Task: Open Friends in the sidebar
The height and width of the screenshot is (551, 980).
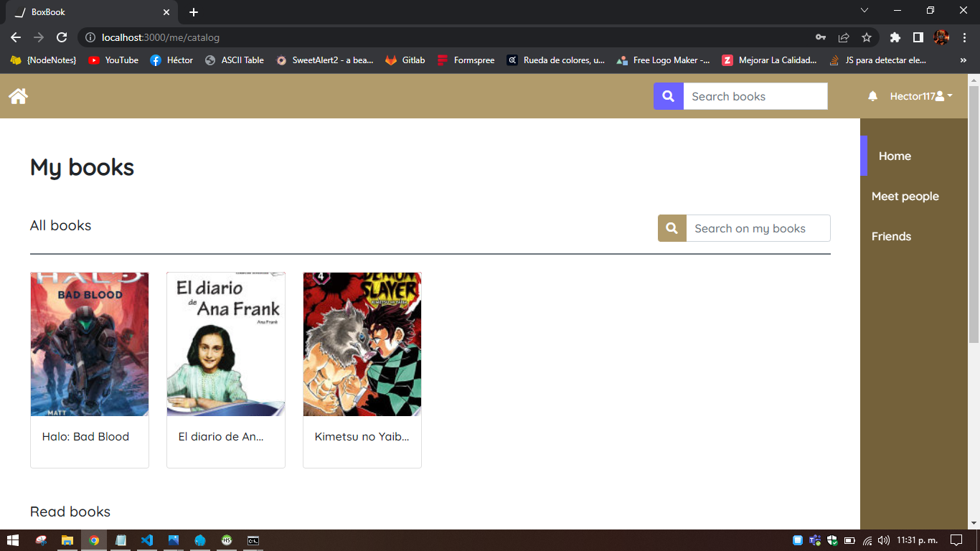Action: [891, 236]
